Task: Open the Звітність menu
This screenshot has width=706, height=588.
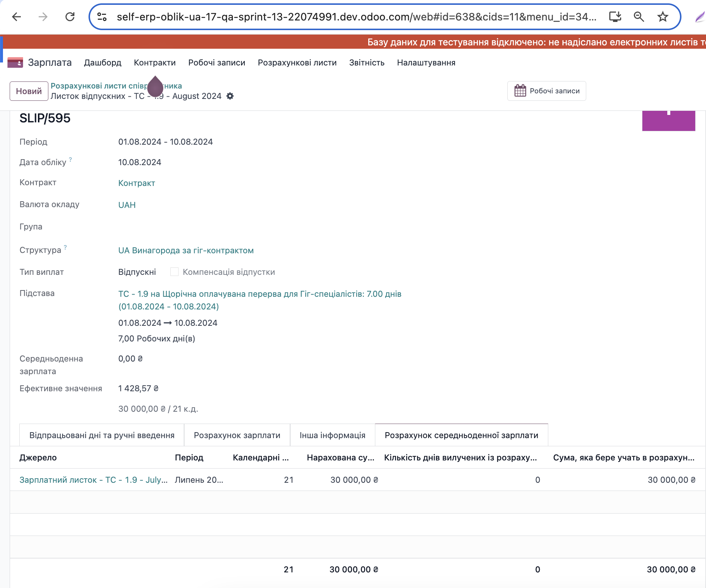Action: (366, 62)
